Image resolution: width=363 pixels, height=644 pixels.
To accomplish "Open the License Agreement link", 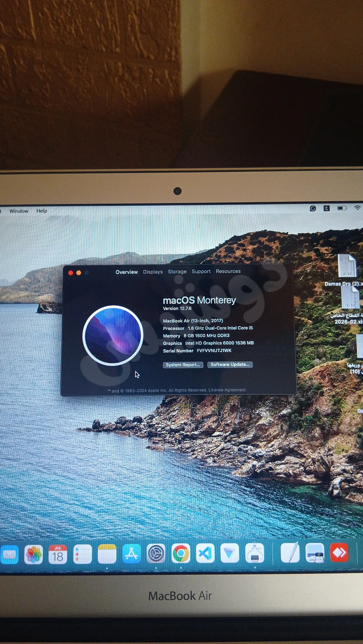I will coord(227,390).
